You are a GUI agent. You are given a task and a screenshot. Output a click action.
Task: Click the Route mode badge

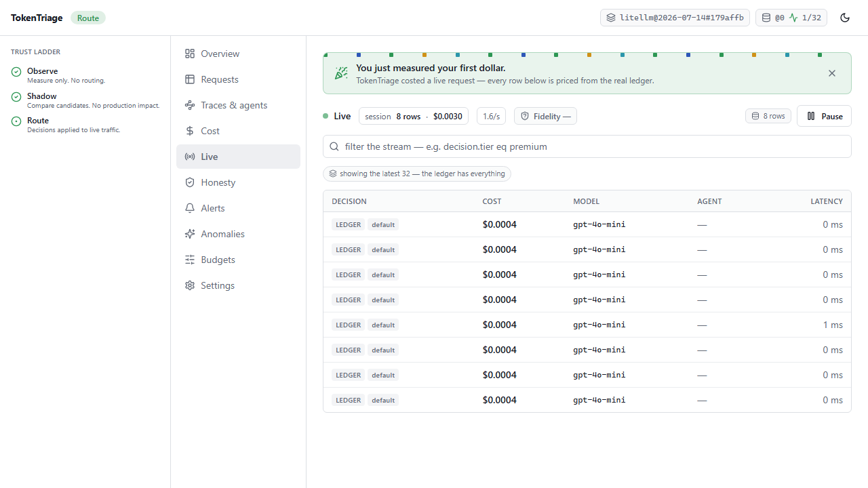tap(88, 18)
